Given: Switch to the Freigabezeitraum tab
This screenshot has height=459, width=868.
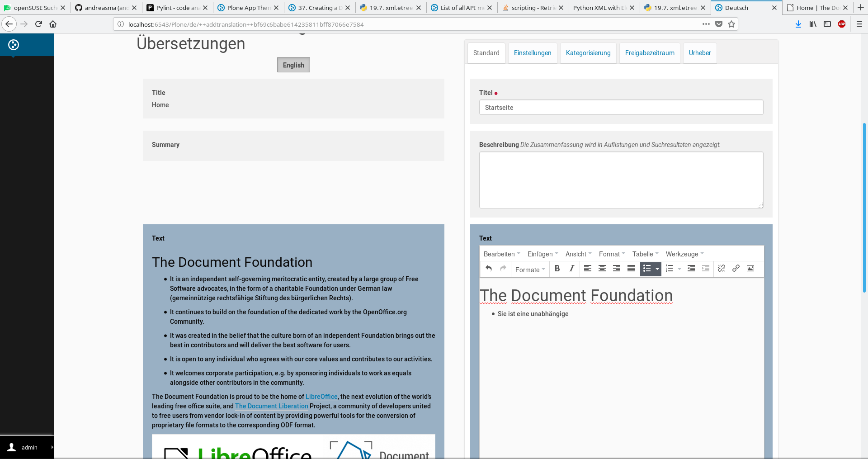Looking at the screenshot, I should tap(650, 53).
